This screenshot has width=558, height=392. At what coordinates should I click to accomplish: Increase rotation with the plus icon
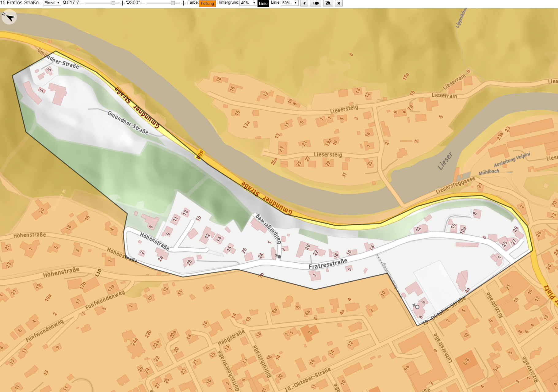(183, 3)
